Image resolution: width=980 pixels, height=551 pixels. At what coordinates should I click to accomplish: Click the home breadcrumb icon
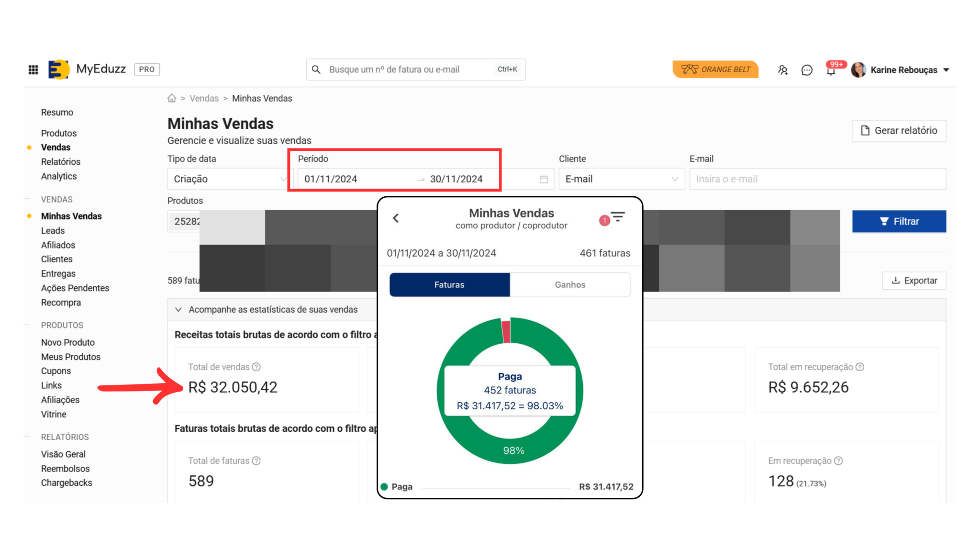[x=172, y=98]
